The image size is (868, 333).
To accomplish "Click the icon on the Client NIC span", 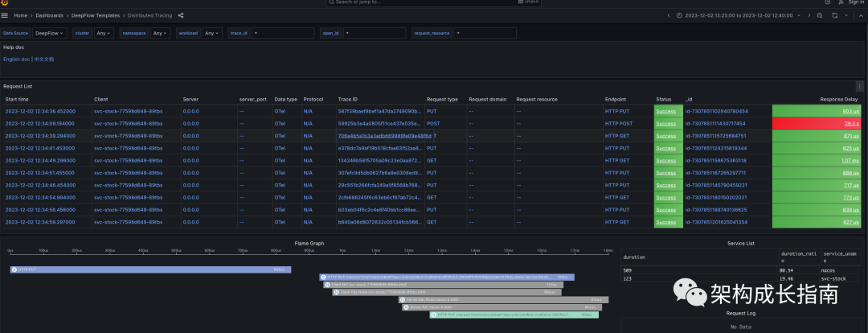I will (328, 284).
